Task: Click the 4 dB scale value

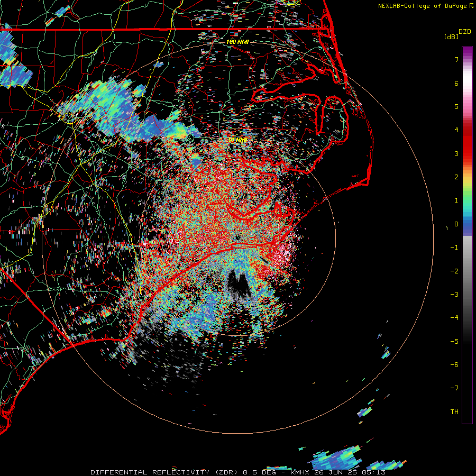Action: click(x=456, y=130)
